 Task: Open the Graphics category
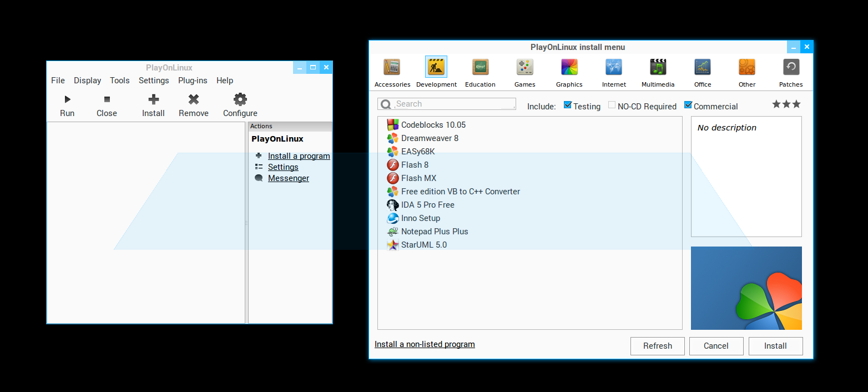[569, 68]
